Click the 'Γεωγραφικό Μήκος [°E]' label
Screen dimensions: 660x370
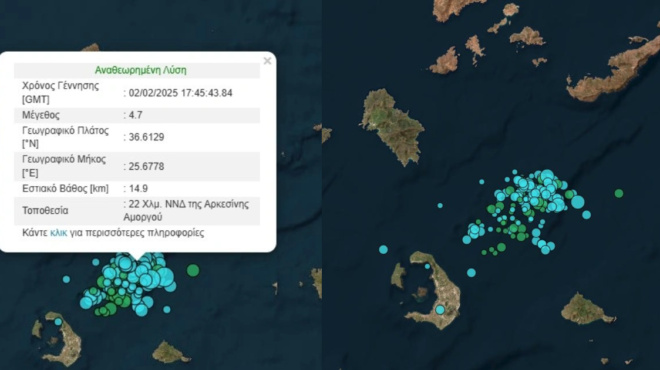click(64, 166)
